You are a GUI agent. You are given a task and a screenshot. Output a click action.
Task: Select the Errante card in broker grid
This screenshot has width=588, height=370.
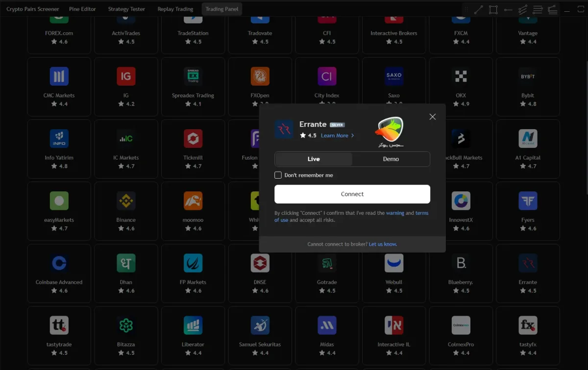tap(528, 273)
